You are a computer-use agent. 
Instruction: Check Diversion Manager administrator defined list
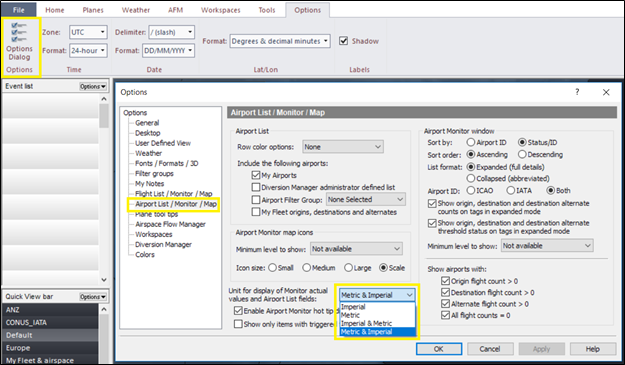point(256,187)
